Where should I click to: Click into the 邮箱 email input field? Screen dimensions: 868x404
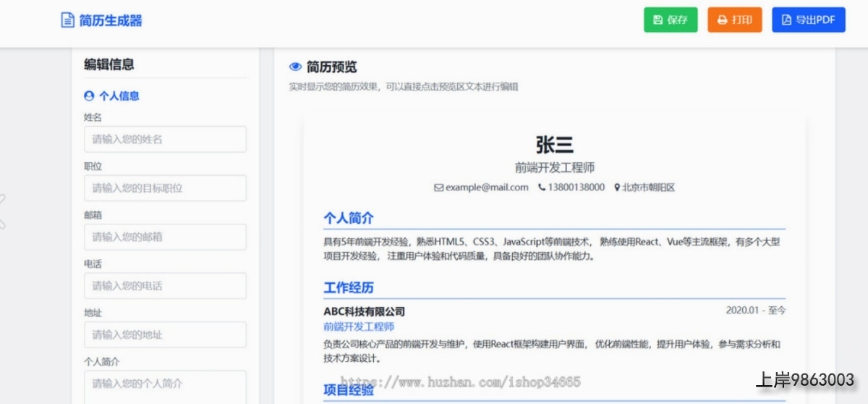pos(165,237)
